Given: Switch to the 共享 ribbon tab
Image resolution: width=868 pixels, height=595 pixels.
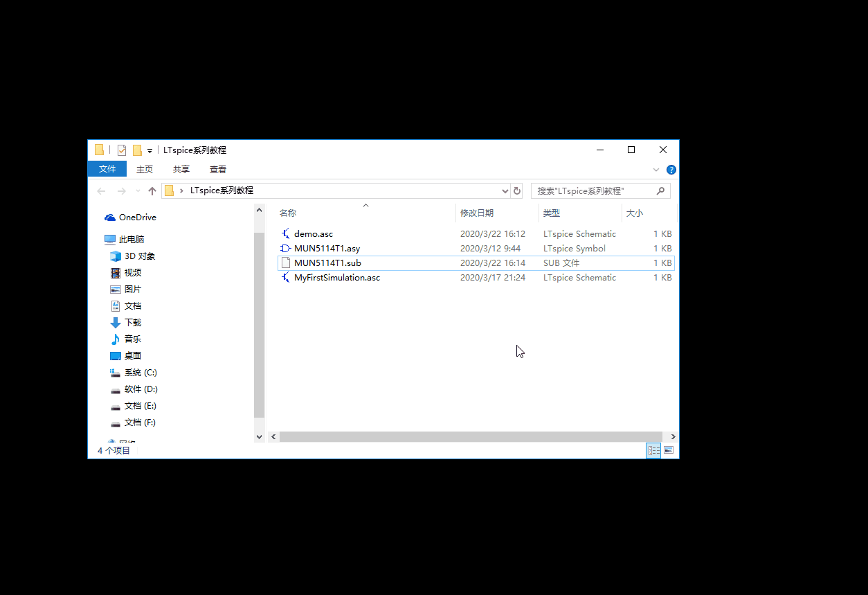Looking at the screenshot, I should coord(181,169).
